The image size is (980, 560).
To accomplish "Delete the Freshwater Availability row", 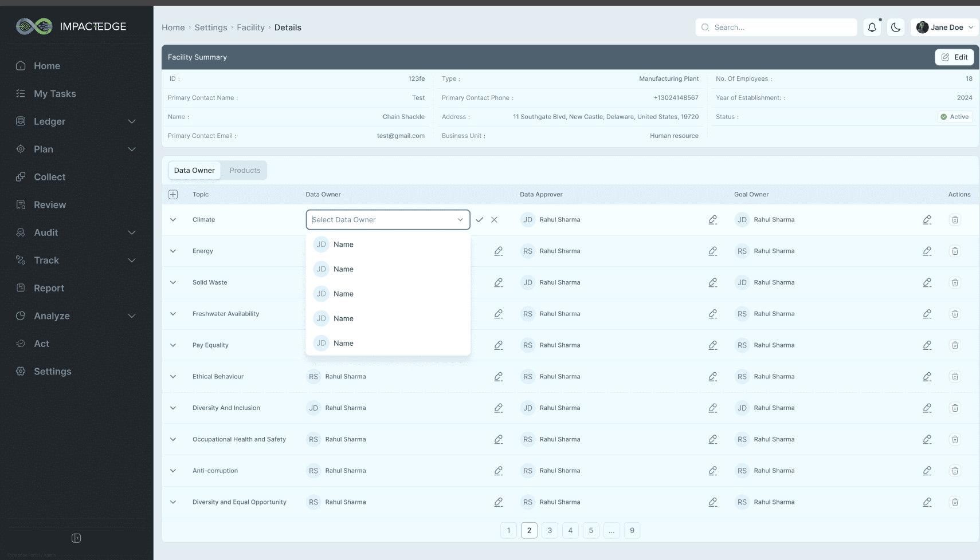I will coord(955,314).
